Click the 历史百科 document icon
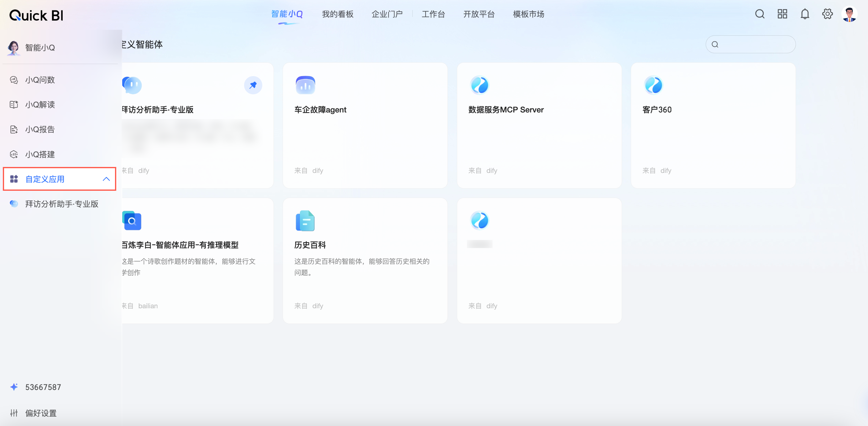Image resolution: width=868 pixels, height=426 pixels. click(x=305, y=221)
